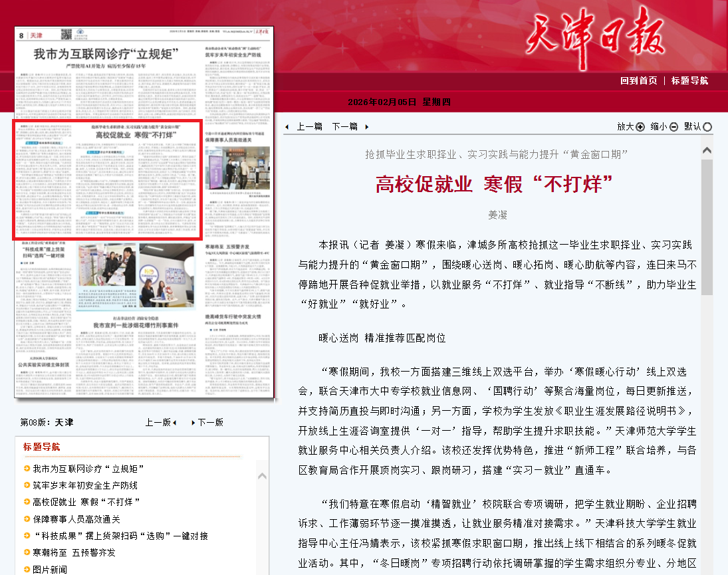Click the default size circle icon beside 默认
Screen dimensions: 728x575
(x=707, y=127)
